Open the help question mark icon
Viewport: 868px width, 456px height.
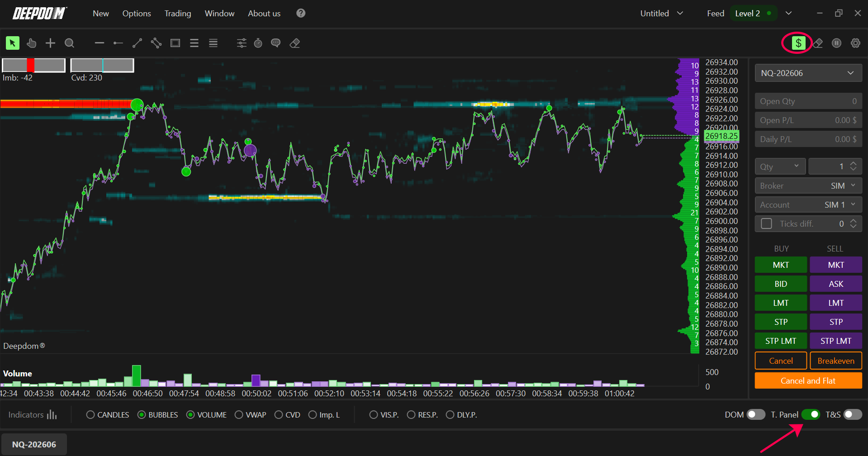point(301,13)
